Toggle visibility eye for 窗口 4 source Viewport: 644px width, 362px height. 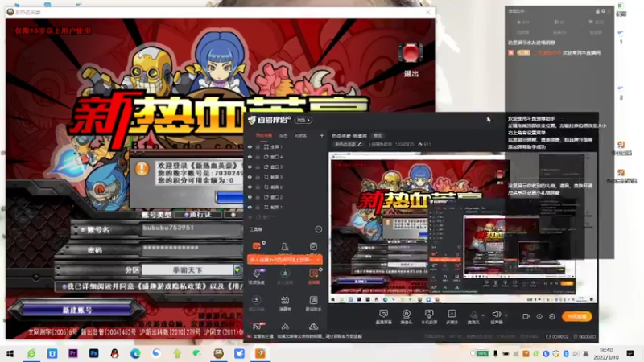[250, 157]
